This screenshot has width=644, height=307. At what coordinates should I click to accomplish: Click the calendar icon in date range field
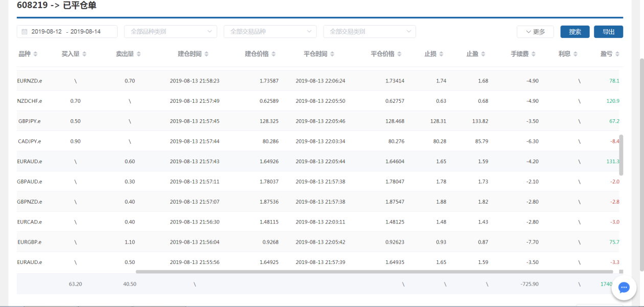coord(24,32)
